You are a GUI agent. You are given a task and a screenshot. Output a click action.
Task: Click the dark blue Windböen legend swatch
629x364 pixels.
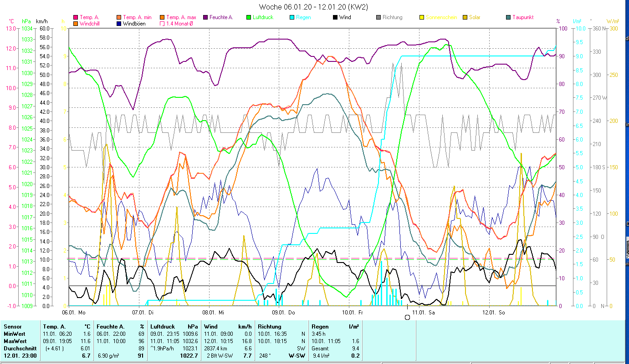click(x=118, y=23)
